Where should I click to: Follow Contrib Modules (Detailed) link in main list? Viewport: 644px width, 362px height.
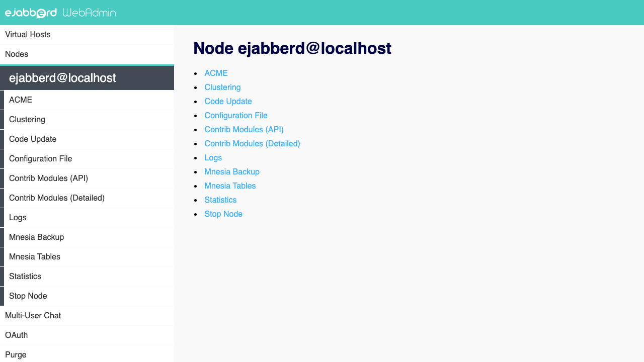(252, 143)
